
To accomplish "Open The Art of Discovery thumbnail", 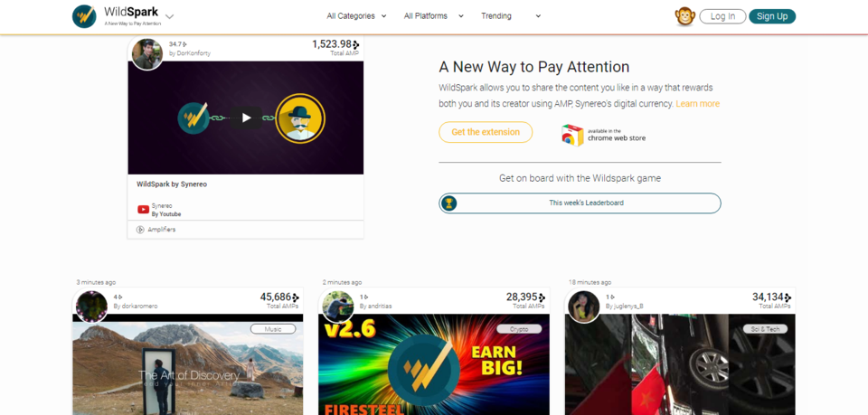I will coord(188,367).
